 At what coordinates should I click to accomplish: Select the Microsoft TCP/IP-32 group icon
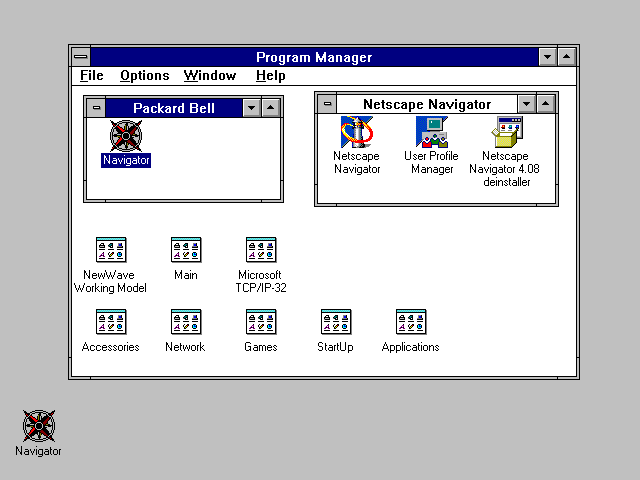point(261,249)
